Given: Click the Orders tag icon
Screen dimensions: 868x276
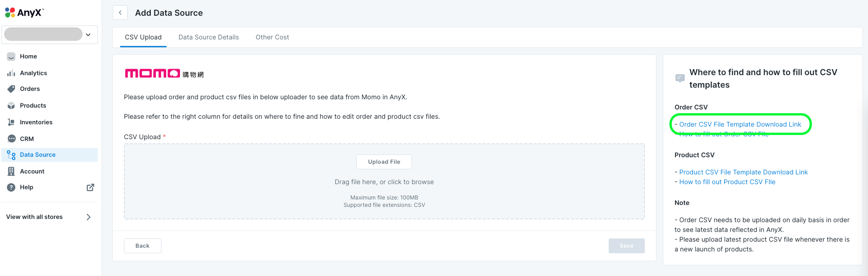Looking at the screenshot, I should coord(11,89).
